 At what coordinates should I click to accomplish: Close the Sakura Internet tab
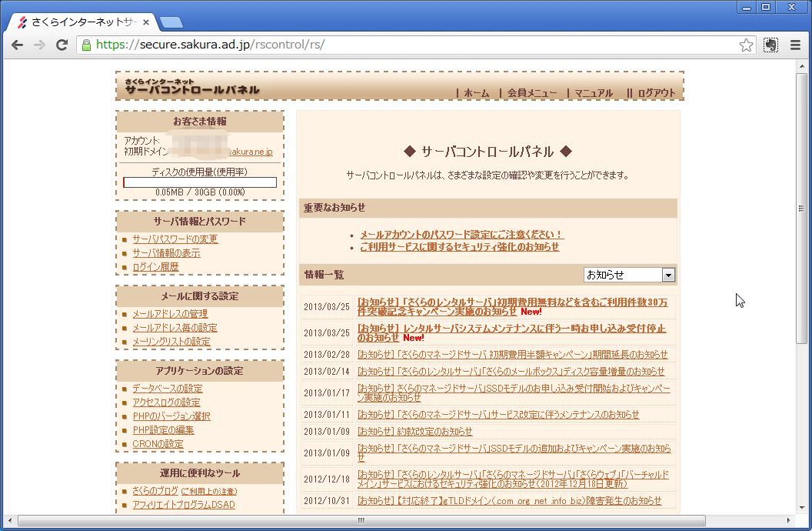pyautogui.click(x=145, y=22)
